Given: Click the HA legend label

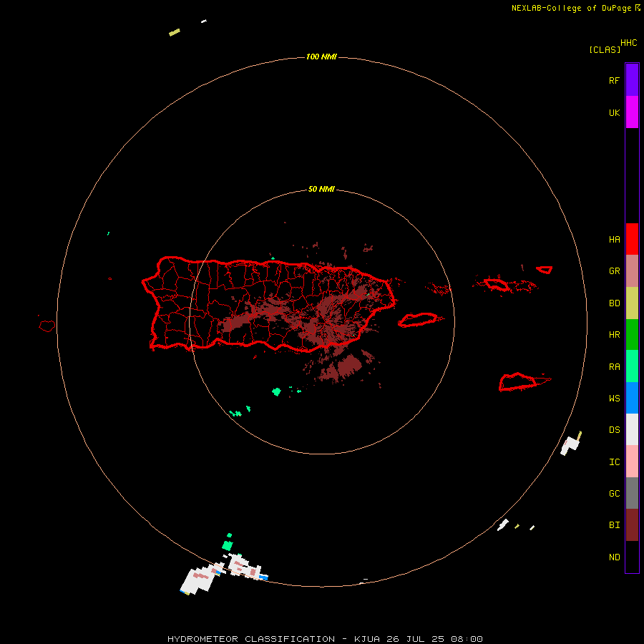Looking at the screenshot, I should pos(614,240).
